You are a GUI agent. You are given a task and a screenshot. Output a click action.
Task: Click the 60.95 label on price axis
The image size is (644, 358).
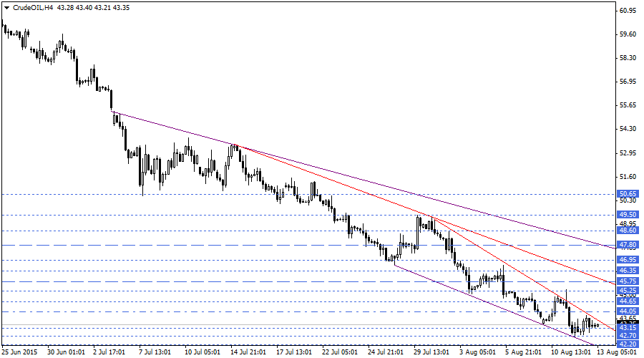tap(628, 11)
